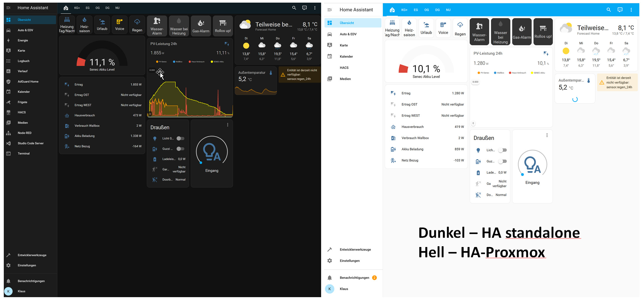The width and height of the screenshot is (644, 305).
Task: Switch to KG+ tab in dark window
Action: coord(77,8)
